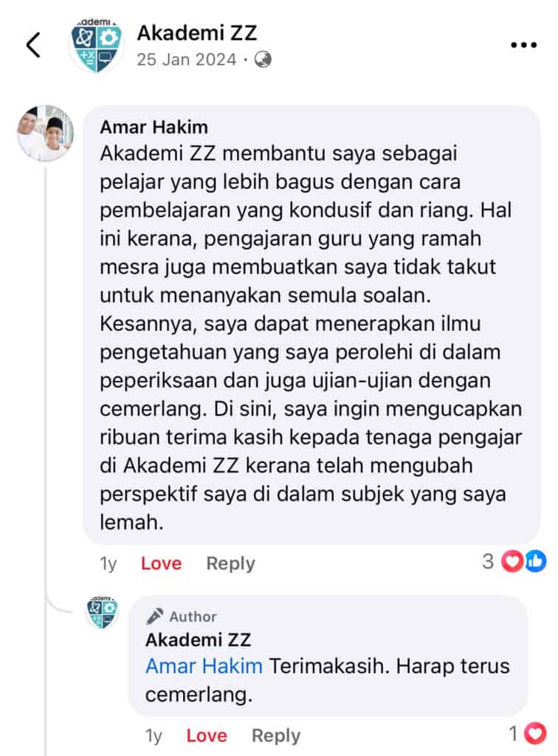Image resolution: width=558 pixels, height=756 pixels.
Task: View Amar Hakim's profile picture
Action: tap(46, 133)
